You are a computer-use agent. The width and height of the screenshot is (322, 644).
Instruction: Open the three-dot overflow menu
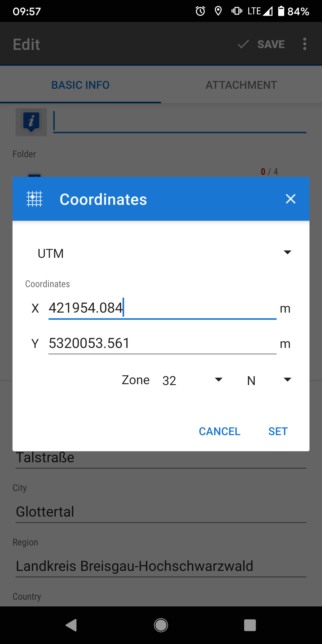click(x=305, y=44)
